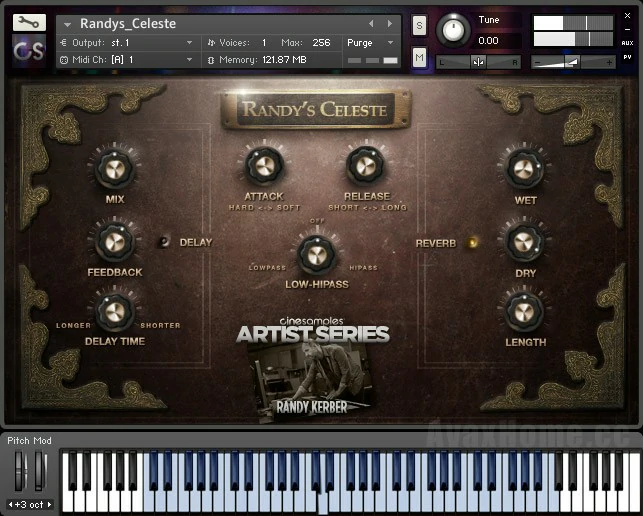Remove instrument with X icon
This screenshot has width=643, height=516.
(627, 16)
